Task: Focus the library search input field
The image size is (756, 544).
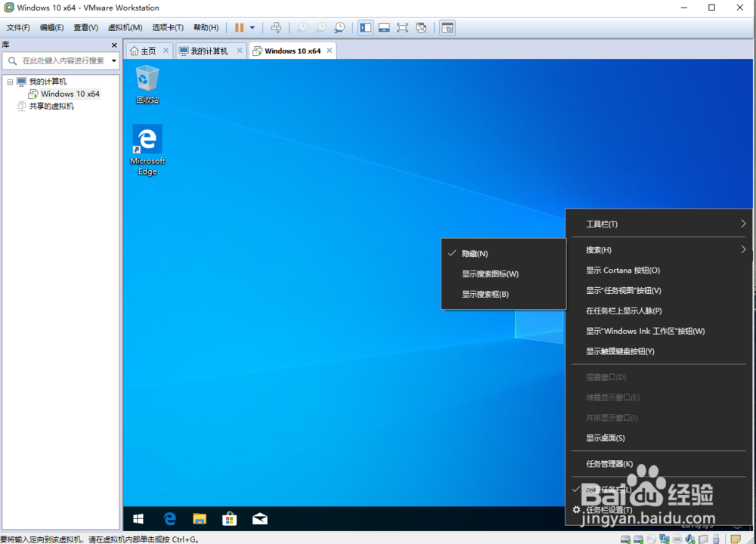Action: (x=60, y=60)
